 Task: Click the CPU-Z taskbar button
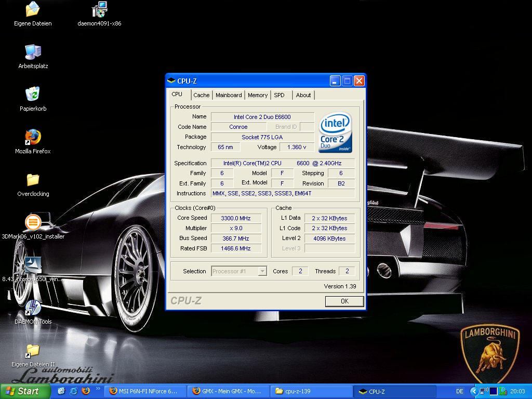coord(395,391)
